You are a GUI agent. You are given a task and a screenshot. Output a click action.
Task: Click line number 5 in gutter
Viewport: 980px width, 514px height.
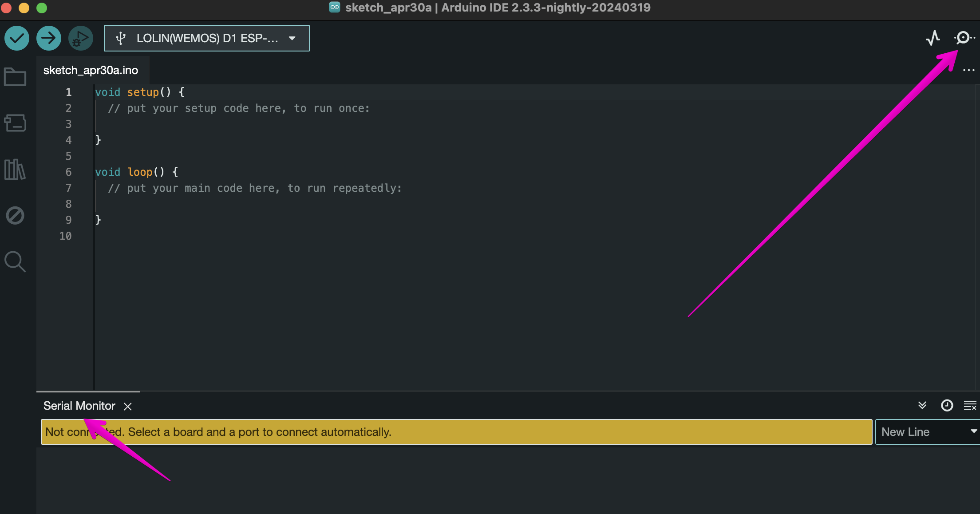click(68, 156)
